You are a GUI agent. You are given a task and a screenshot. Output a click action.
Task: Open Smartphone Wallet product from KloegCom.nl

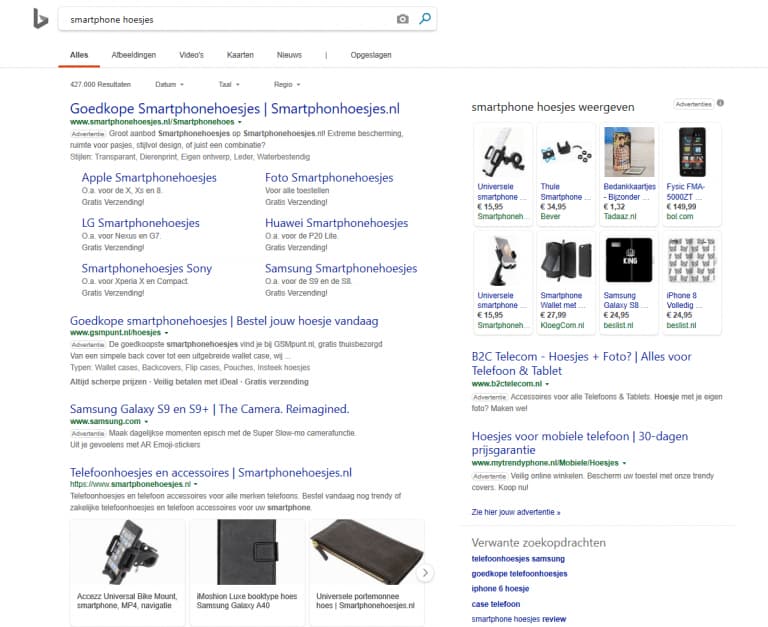(x=566, y=283)
